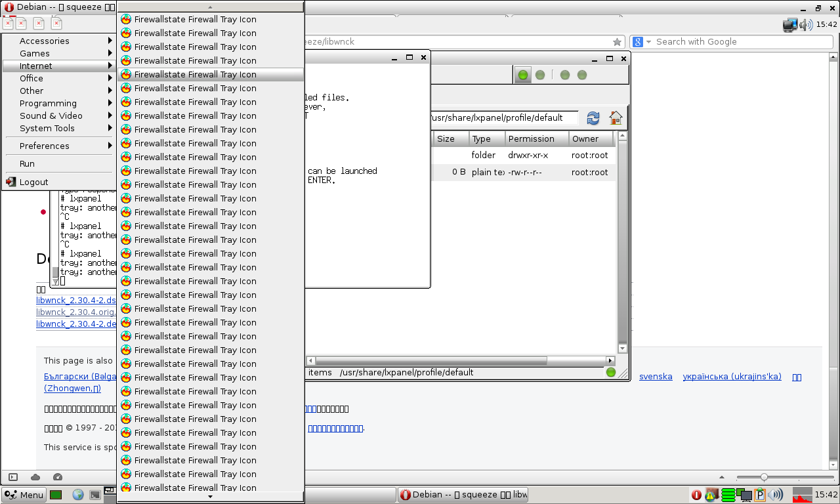Click the file manager status bar path text
This screenshot has width=840, height=504.
point(406,372)
